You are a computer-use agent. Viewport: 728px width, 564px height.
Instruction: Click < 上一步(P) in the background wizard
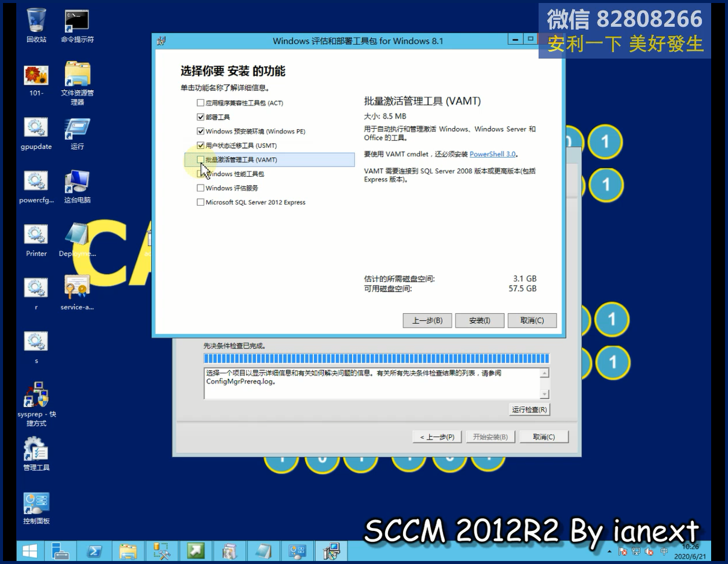pos(437,437)
